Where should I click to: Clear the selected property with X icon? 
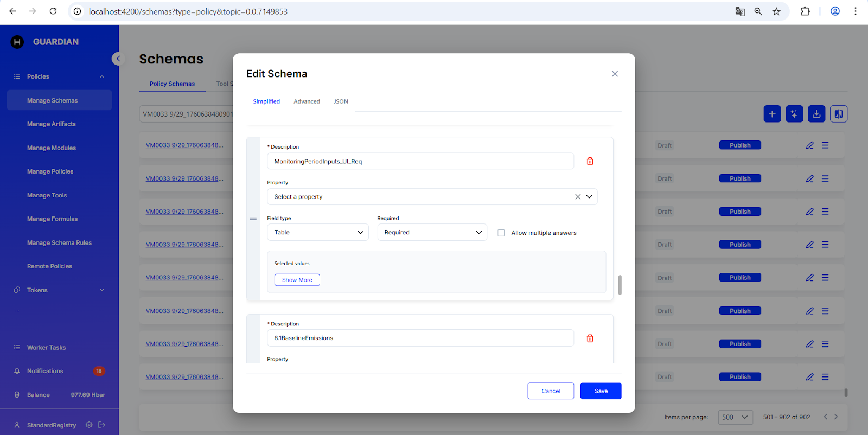coord(578,197)
